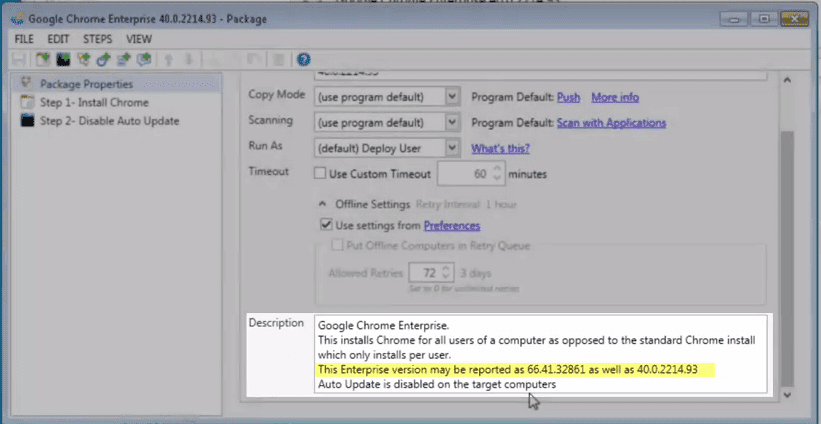This screenshot has width=821, height=424.
Task: Click the 'Set to 0 for unlimited retries' hint
Action: (464, 289)
